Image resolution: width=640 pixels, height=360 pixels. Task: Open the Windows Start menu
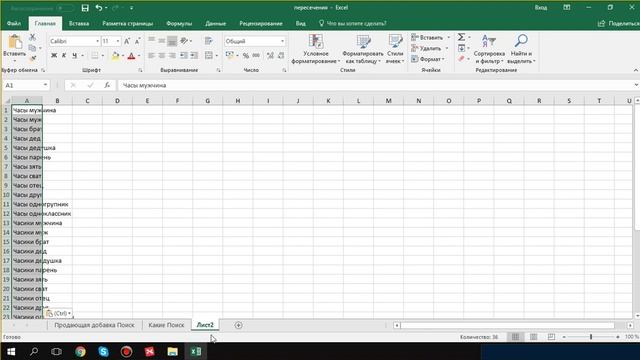click(11, 351)
